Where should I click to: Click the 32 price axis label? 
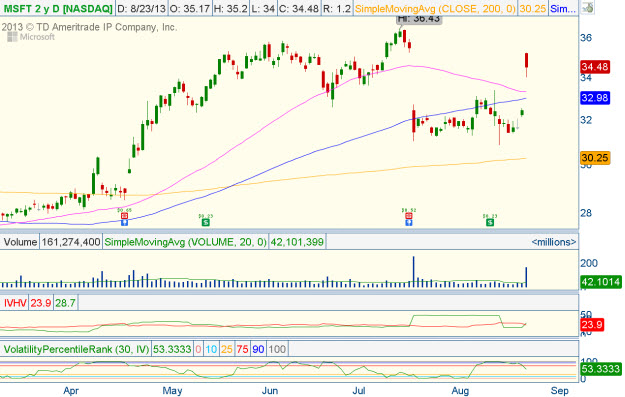(586, 120)
